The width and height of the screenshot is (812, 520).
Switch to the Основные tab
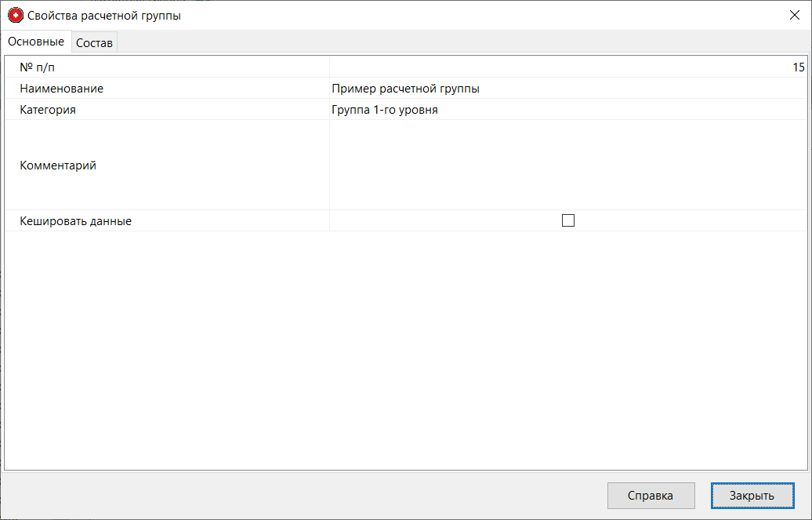(x=36, y=42)
